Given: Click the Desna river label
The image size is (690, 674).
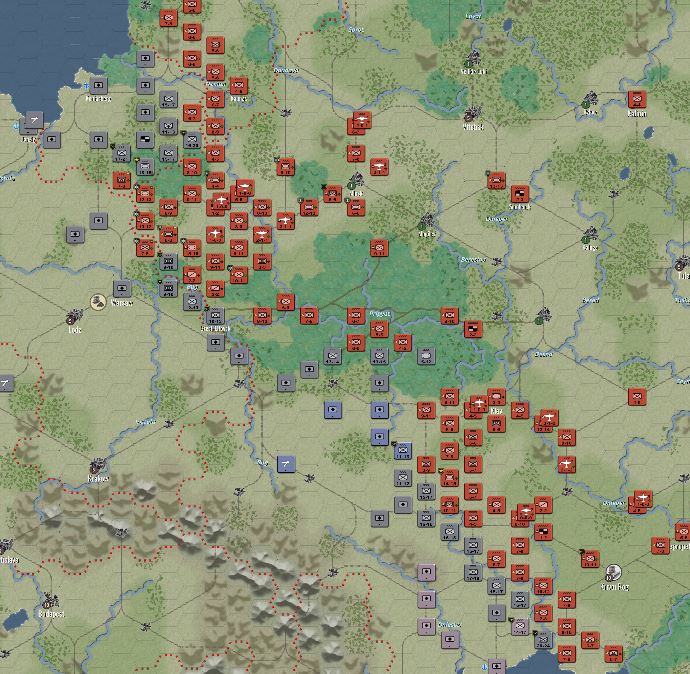Looking at the screenshot, I should (x=543, y=354).
